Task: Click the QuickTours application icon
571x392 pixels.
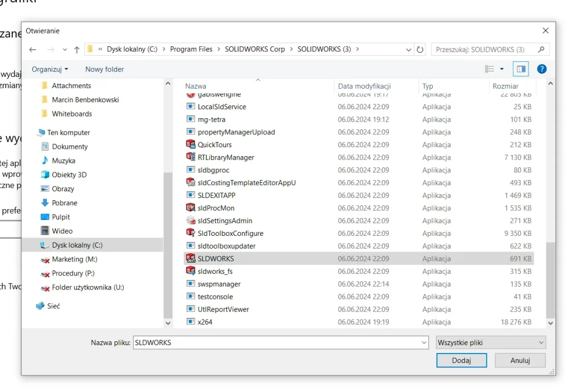Action: click(191, 144)
